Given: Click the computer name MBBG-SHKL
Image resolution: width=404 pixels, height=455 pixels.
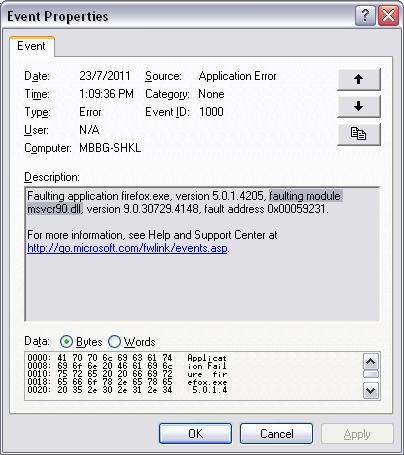Looking at the screenshot, I should [110, 148].
